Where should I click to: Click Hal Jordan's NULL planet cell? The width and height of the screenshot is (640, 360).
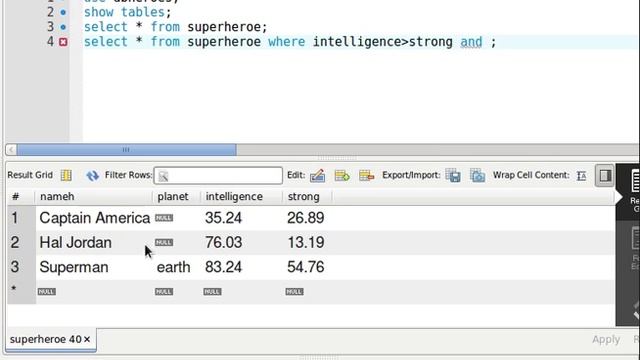164,242
